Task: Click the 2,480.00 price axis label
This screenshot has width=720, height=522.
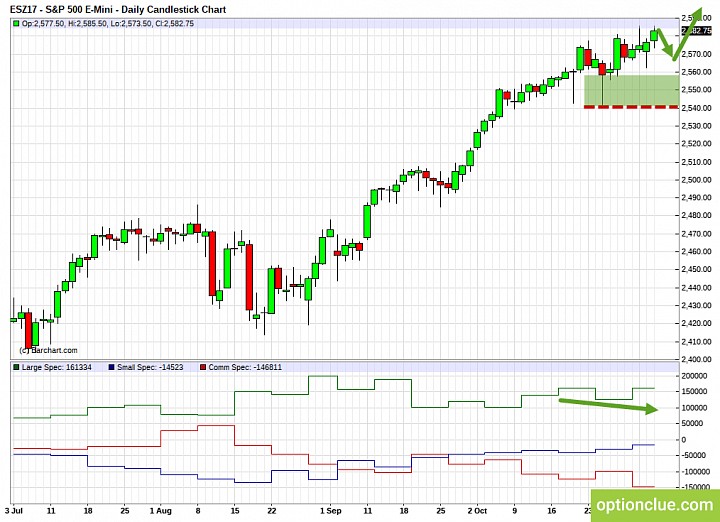Action: pyautogui.click(x=696, y=215)
